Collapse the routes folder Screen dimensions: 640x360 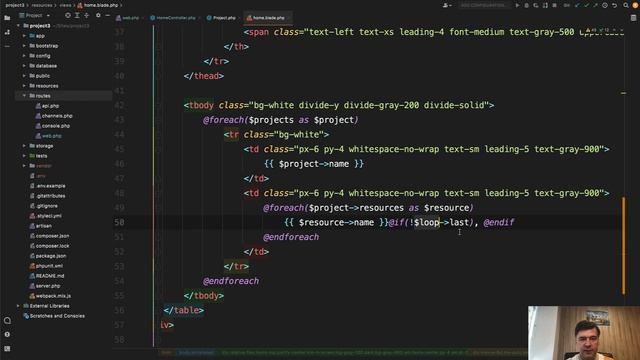click(x=24, y=96)
